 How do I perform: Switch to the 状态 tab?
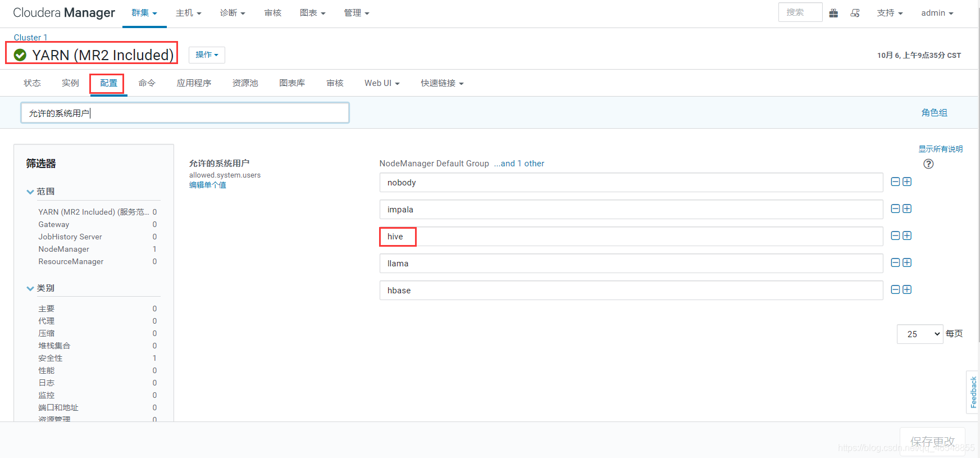(32, 83)
